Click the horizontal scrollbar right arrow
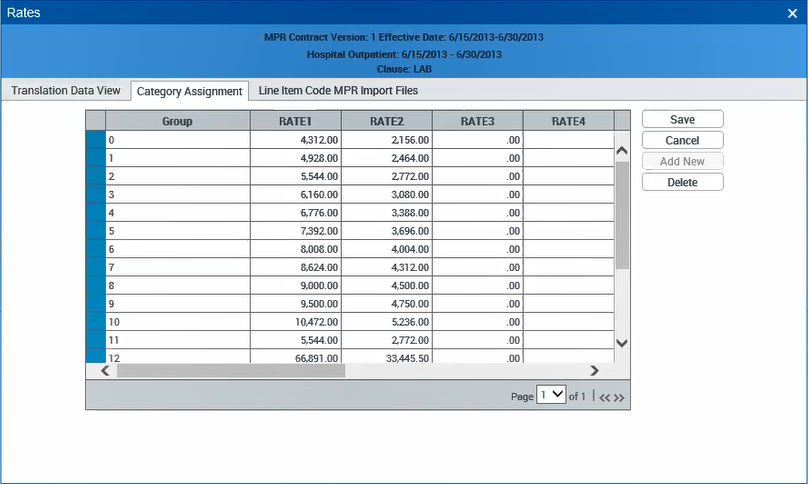This screenshot has height=484, width=808. tap(594, 371)
